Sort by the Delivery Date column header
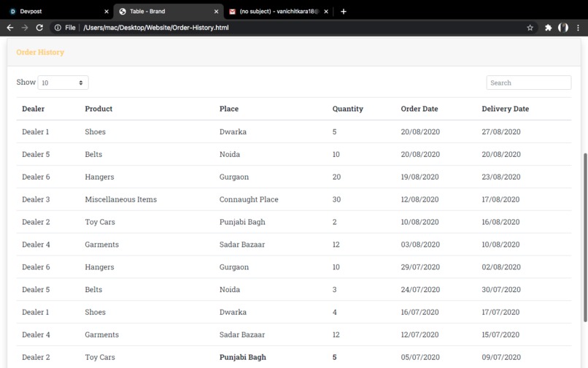 pos(505,109)
